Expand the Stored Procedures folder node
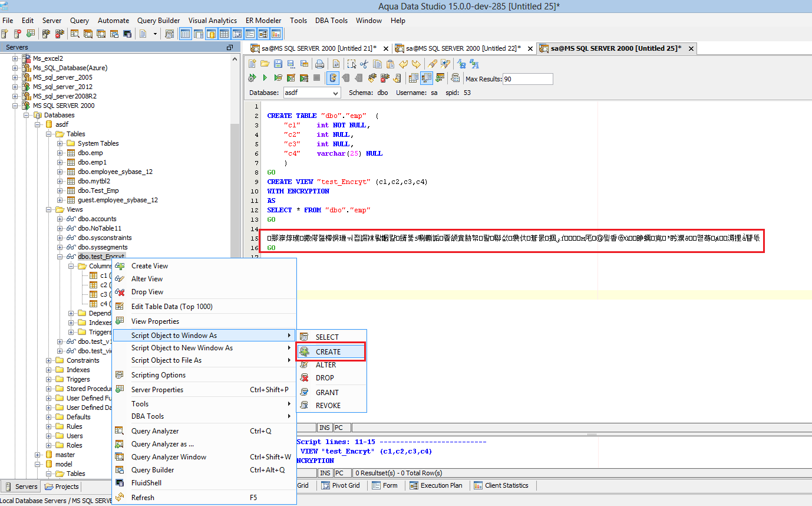812x506 pixels. pyautogui.click(x=49, y=389)
